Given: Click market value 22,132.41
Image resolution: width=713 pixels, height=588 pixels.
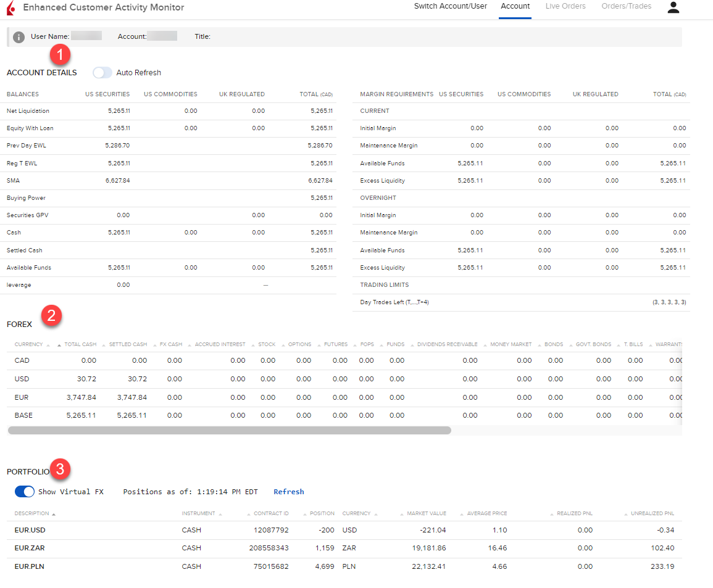Looking at the screenshot, I should 429,566.
